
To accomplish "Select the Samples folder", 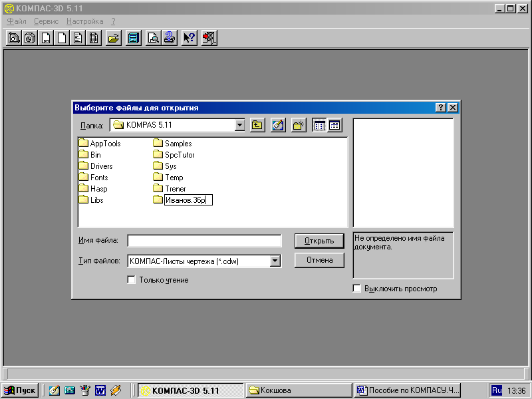I will point(172,144).
